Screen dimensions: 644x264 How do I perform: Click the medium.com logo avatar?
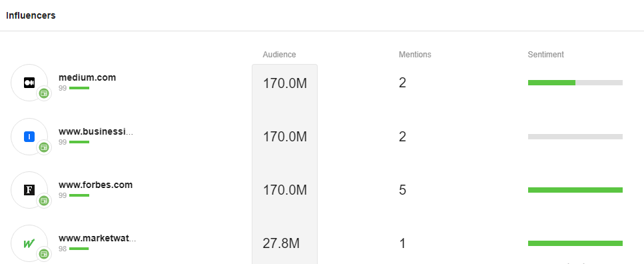click(29, 83)
